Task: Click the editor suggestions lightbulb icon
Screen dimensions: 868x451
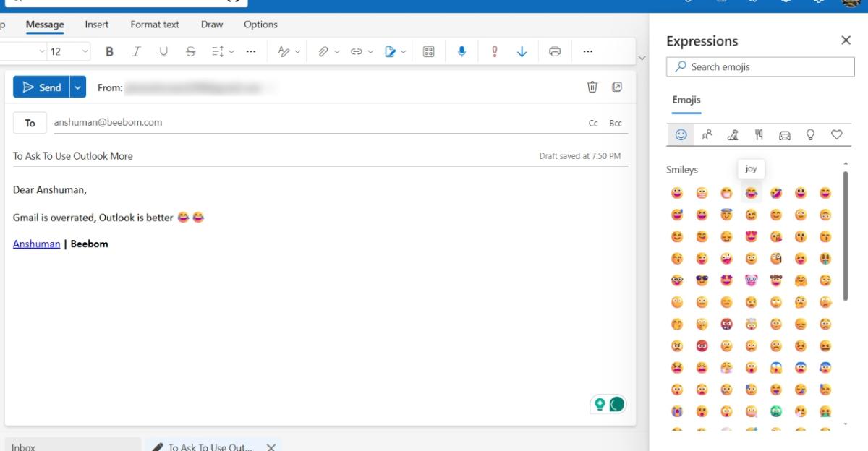Action: click(x=600, y=405)
